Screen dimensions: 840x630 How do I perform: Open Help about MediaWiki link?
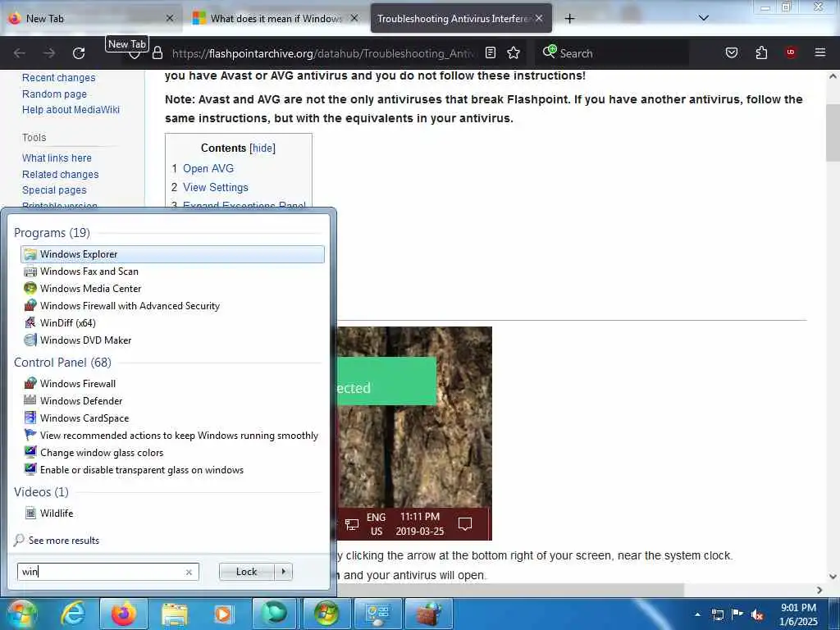71,109
